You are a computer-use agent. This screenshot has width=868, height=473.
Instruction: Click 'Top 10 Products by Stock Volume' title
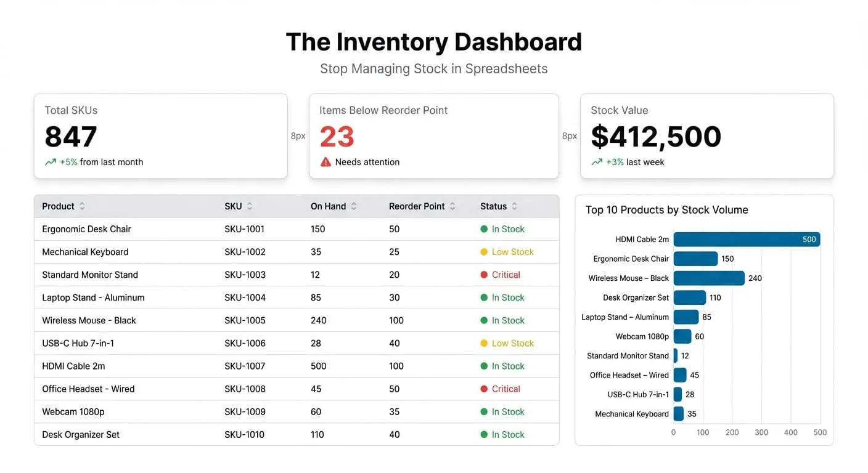pyautogui.click(x=667, y=210)
